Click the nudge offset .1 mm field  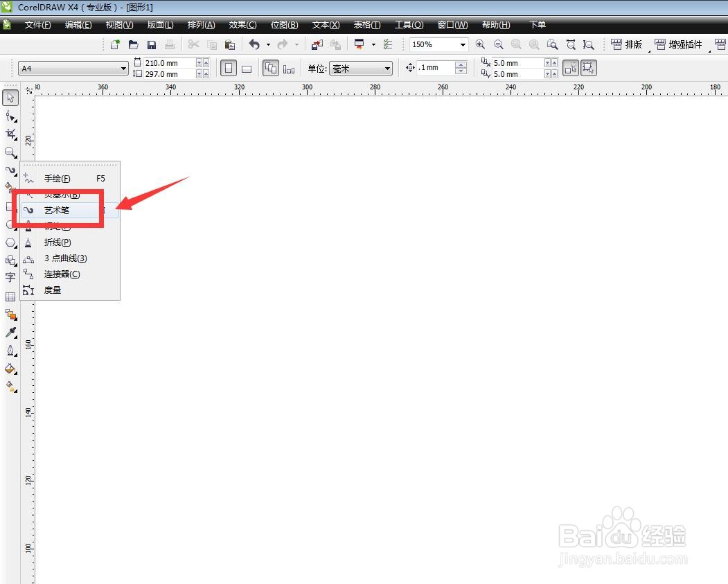[435, 68]
